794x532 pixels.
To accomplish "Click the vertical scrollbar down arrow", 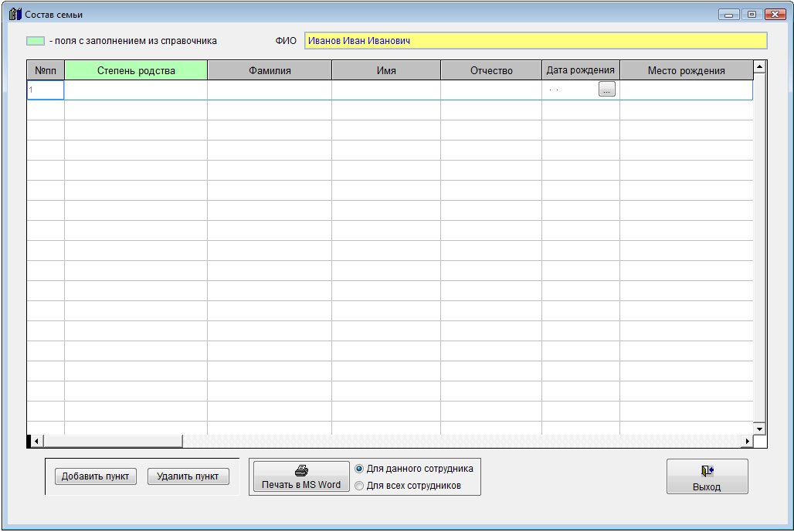I will click(759, 429).
